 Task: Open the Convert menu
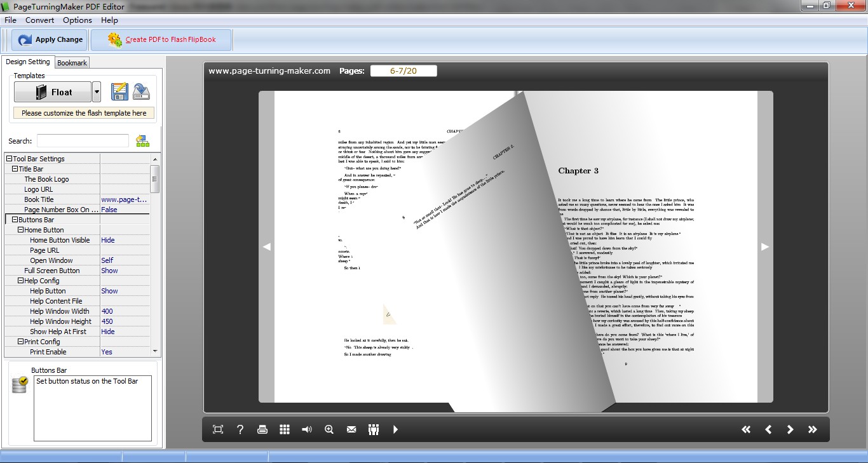tap(40, 20)
